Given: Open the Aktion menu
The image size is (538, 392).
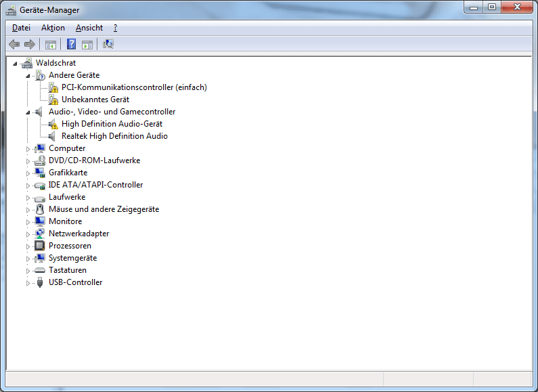Looking at the screenshot, I should tap(53, 28).
